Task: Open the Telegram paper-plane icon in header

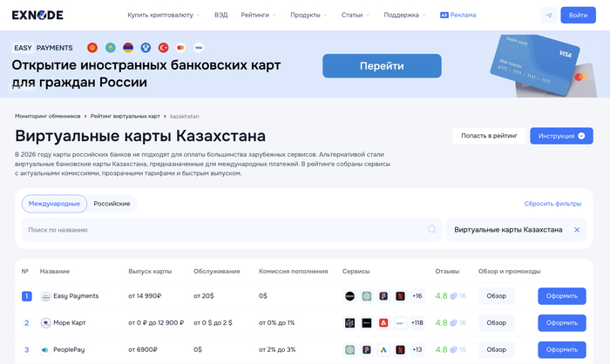Action: click(x=549, y=15)
